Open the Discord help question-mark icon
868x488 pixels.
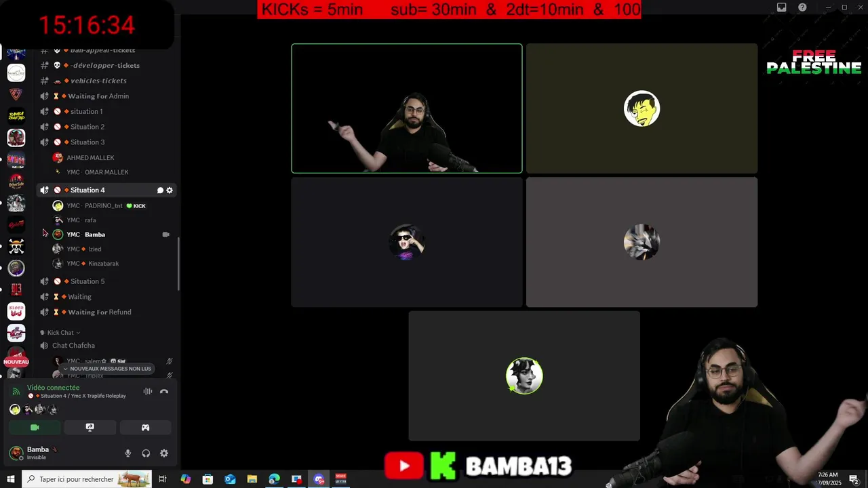click(802, 7)
